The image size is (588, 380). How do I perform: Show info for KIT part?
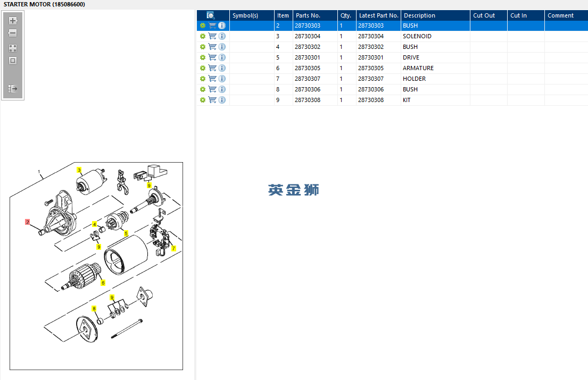click(x=222, y=100)
